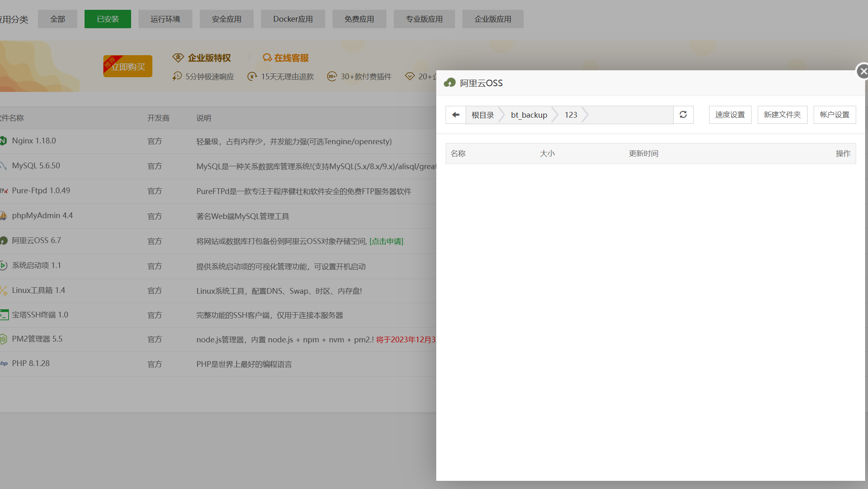
Task: Click the back arrow in OSS dialog
Action: coord(456,115)
